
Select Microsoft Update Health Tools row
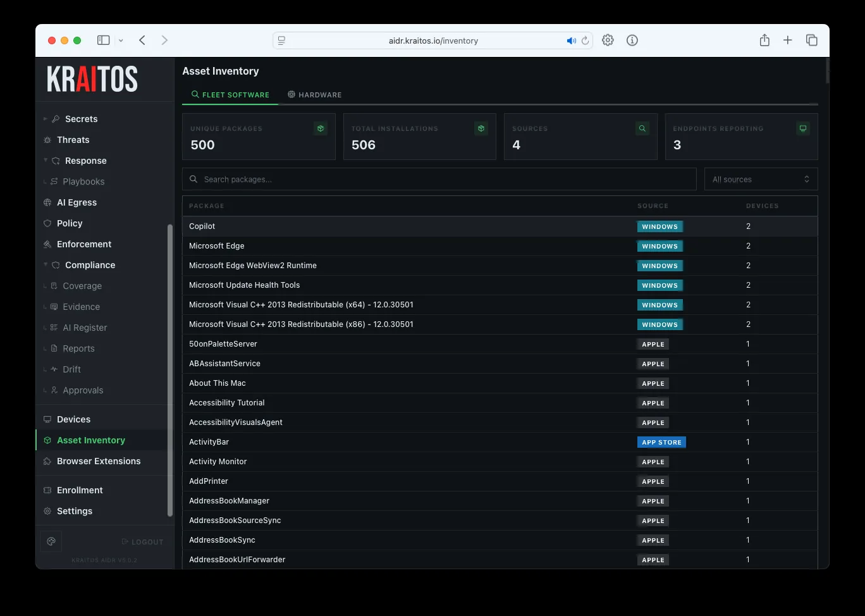pyautogui.click(x=500, y=285)
